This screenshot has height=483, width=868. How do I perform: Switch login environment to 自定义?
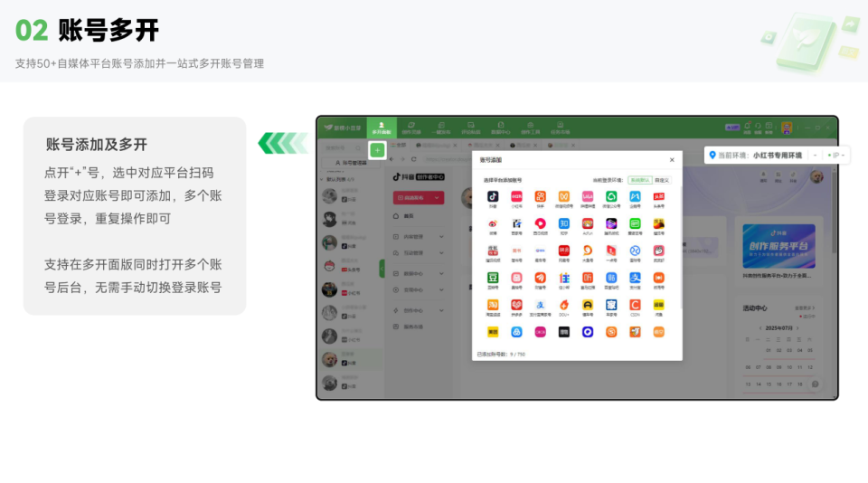(x=662, y=180)
